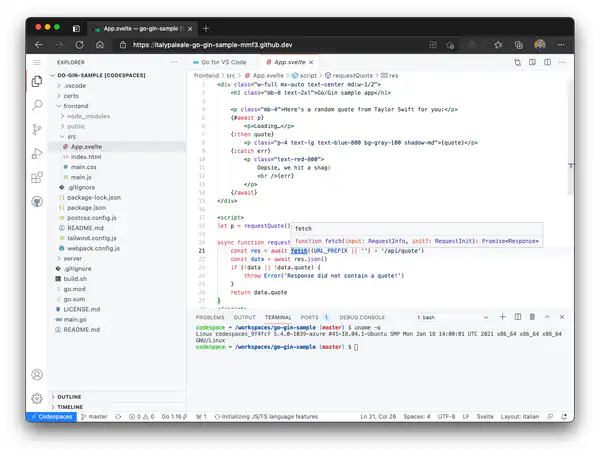Screen dimensions: 600x456
Task: Click the Accounts icon in activity bar
Action: click(x=37, y=374)
